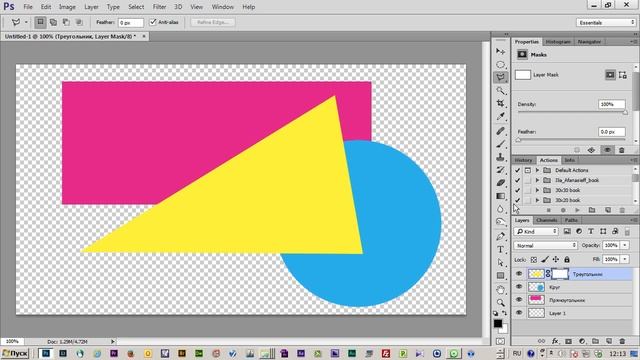Toggle lock transparent pixels
This screenshot has height=360, width=640.
coord(533,260)
